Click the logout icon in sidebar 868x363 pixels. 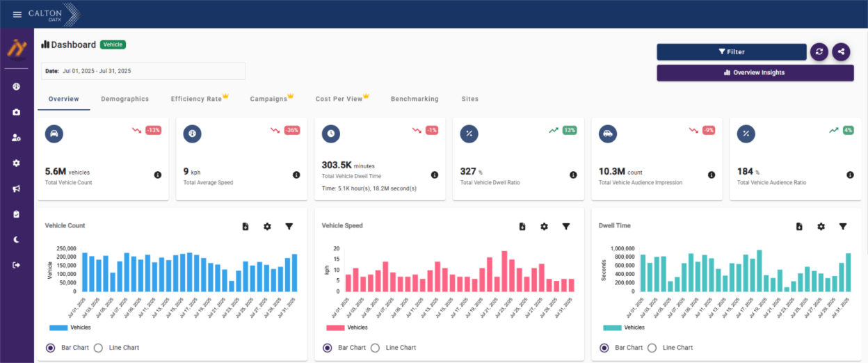point(16,265)
